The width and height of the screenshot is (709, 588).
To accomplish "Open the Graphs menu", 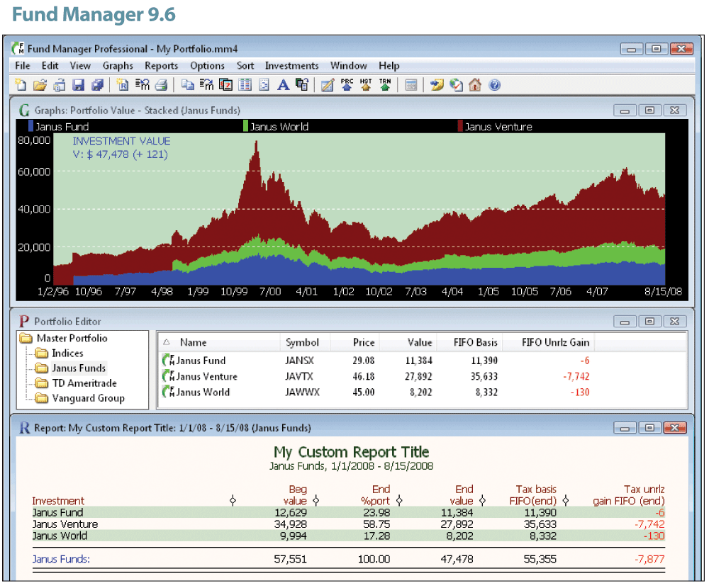I will tap(118, 66).
